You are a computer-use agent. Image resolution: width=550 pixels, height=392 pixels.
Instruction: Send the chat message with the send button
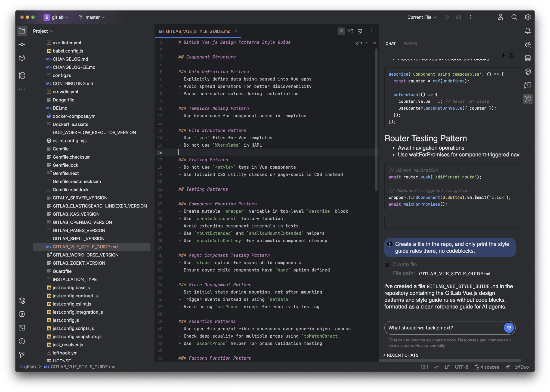(x=509, y=328)
